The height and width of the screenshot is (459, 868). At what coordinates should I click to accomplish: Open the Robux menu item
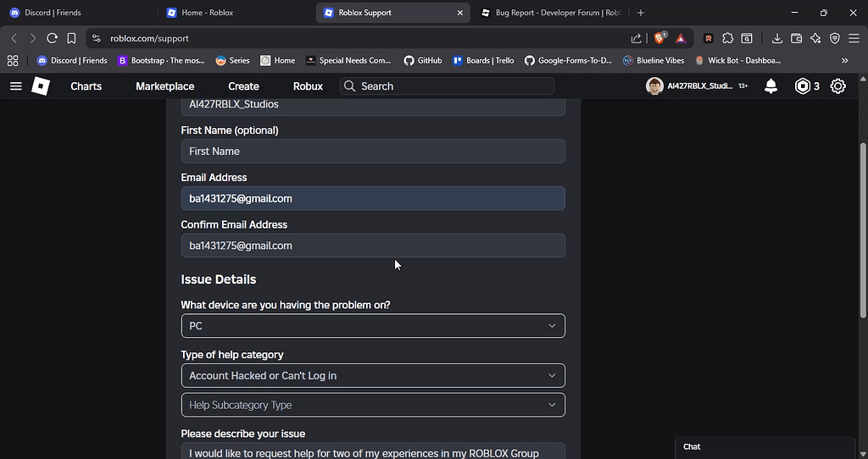click(308, 86)
